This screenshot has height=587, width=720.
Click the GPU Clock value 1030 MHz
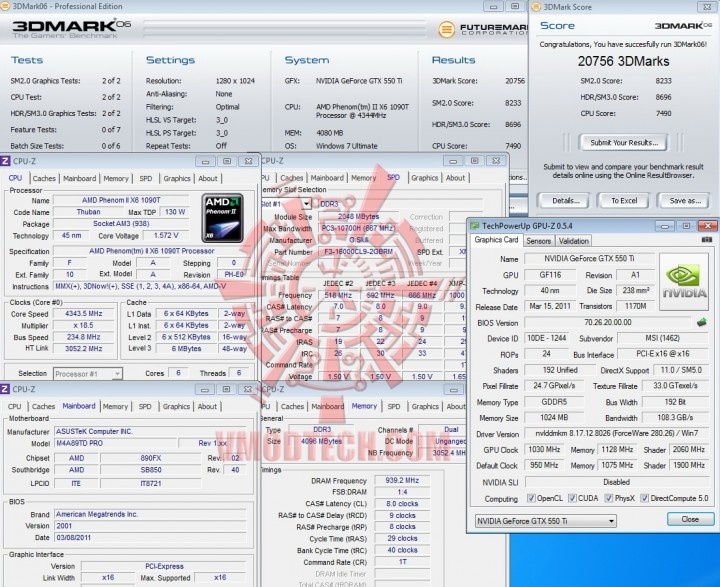tap(544, 450)
